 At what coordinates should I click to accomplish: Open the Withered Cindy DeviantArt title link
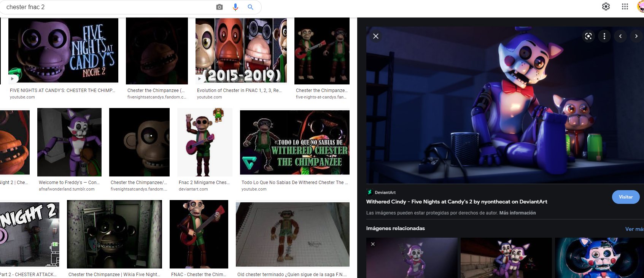point(456,202)
